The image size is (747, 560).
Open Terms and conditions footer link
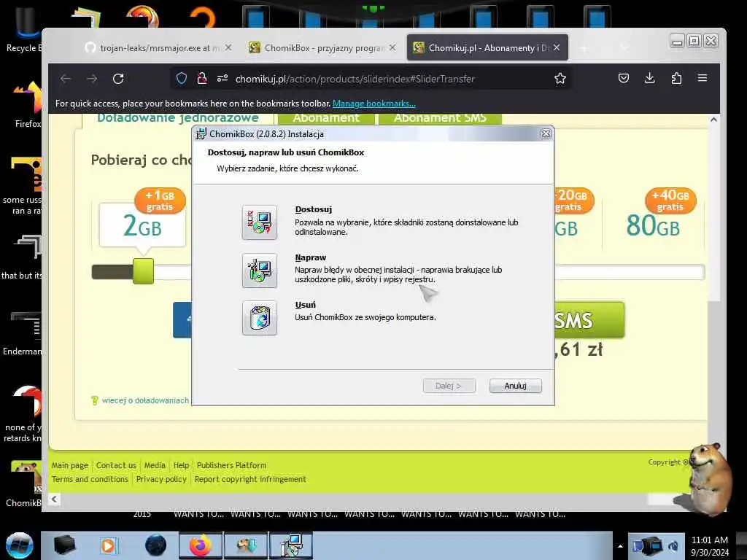coord(90,479)
